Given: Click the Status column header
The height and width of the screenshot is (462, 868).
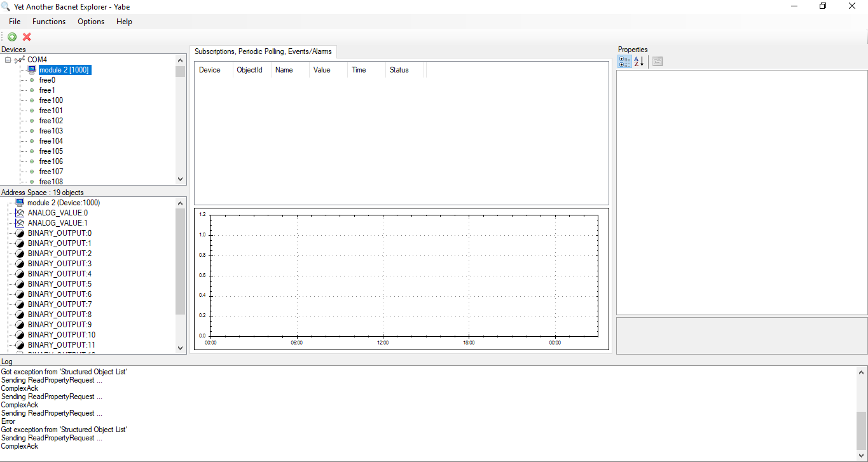Looking at the screenshot, I should click(x=399, y=70).
